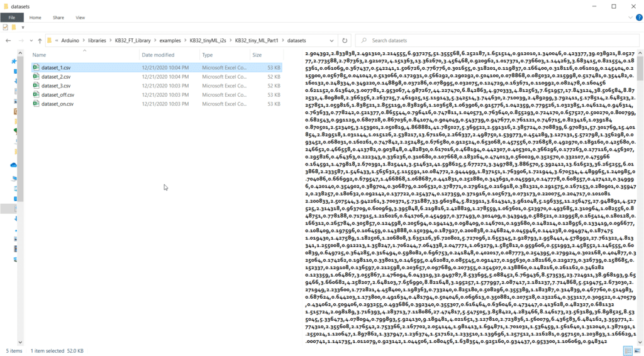The image size is (644, 356).
Task: Expand address bar history dropdown
Action: tap(331, 41)
